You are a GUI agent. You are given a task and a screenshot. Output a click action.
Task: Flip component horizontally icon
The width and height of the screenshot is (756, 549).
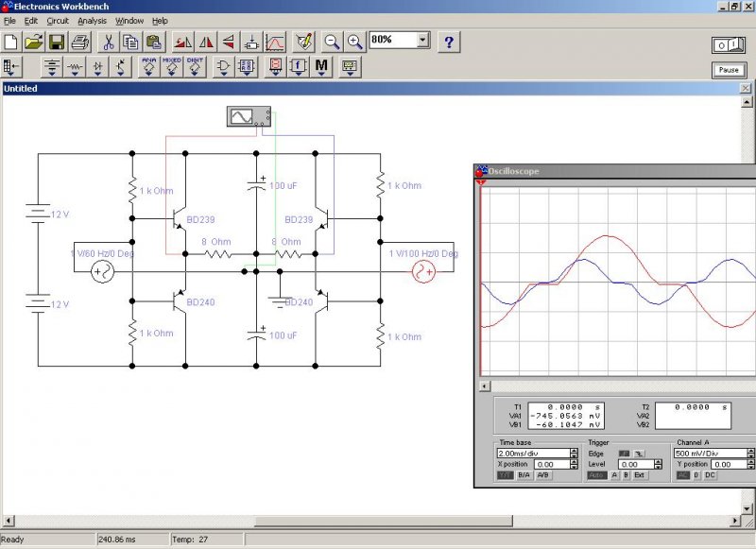coord(206,43)
